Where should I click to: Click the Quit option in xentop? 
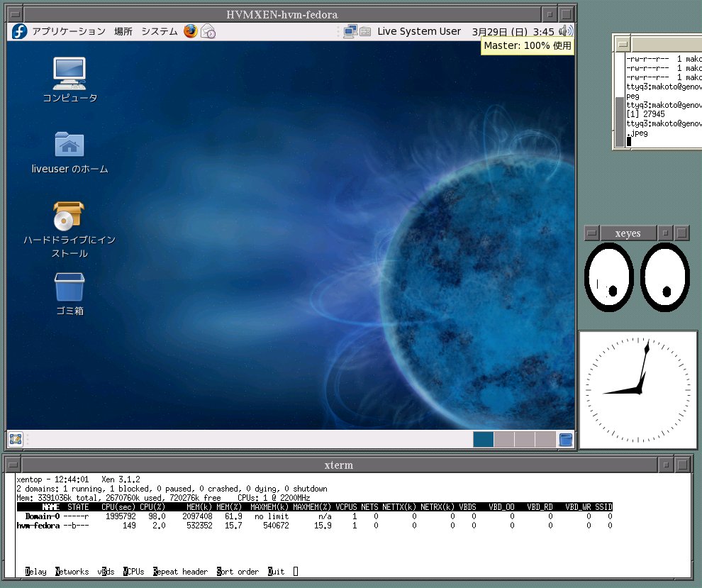(277, 572)
